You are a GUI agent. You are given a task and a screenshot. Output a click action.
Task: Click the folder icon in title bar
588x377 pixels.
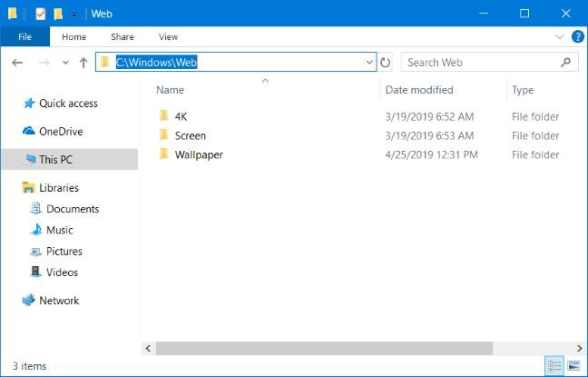pyautogui.click(x=13, y=14)
